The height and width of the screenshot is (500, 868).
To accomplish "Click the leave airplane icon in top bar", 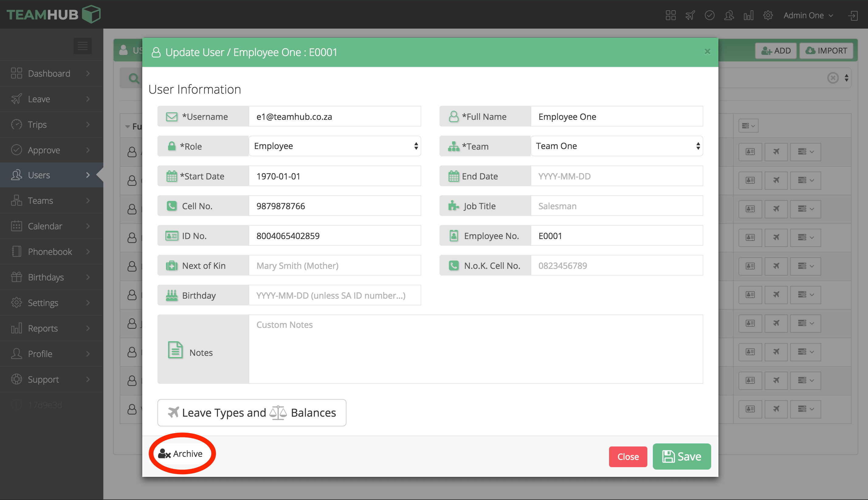I will [690, 16].
